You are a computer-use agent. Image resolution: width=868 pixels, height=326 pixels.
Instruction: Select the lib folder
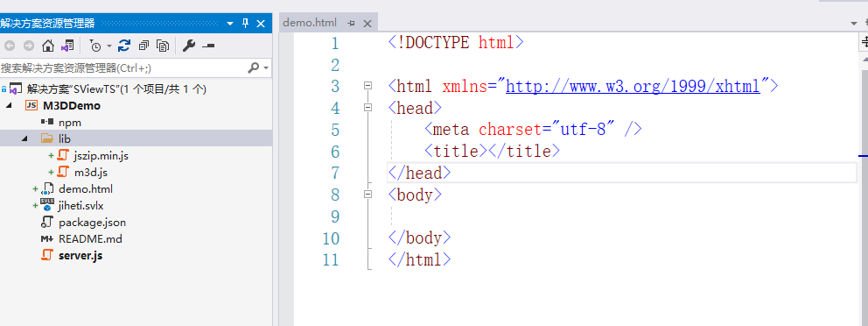coord(65,138)
